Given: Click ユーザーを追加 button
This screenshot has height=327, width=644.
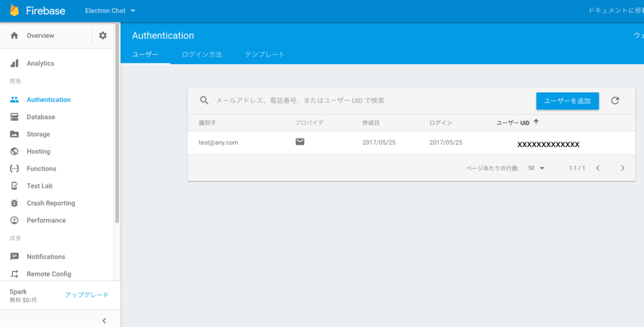Looking at the screenshot, I should (567, 101).
